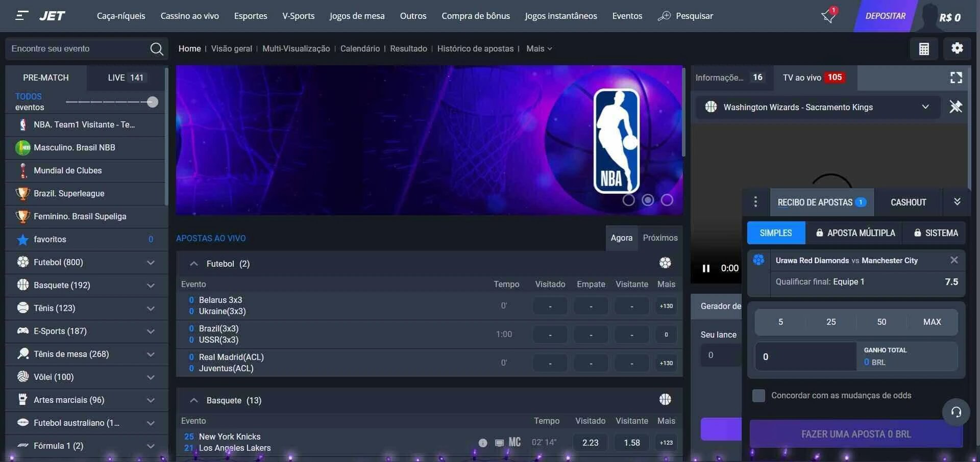Open the hamburger menu next to JET logo
This screenshot has height=462, width=980.
click(21, 16)
